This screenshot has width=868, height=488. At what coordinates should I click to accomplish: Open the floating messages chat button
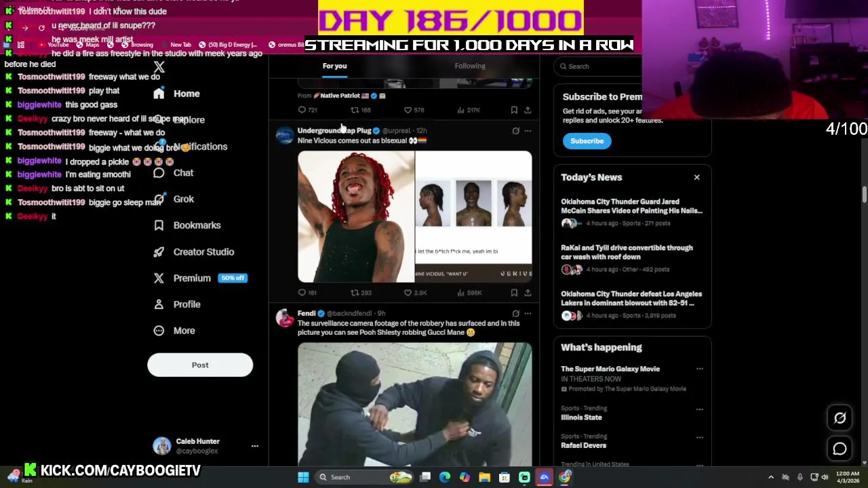click(x=840, y=449)
